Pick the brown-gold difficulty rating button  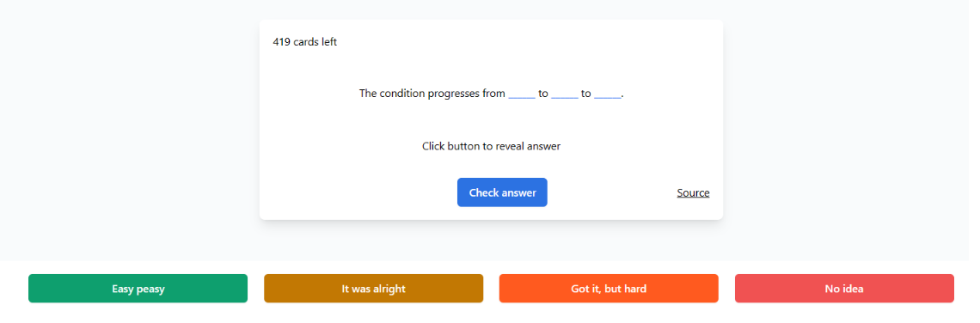[373, 289]
